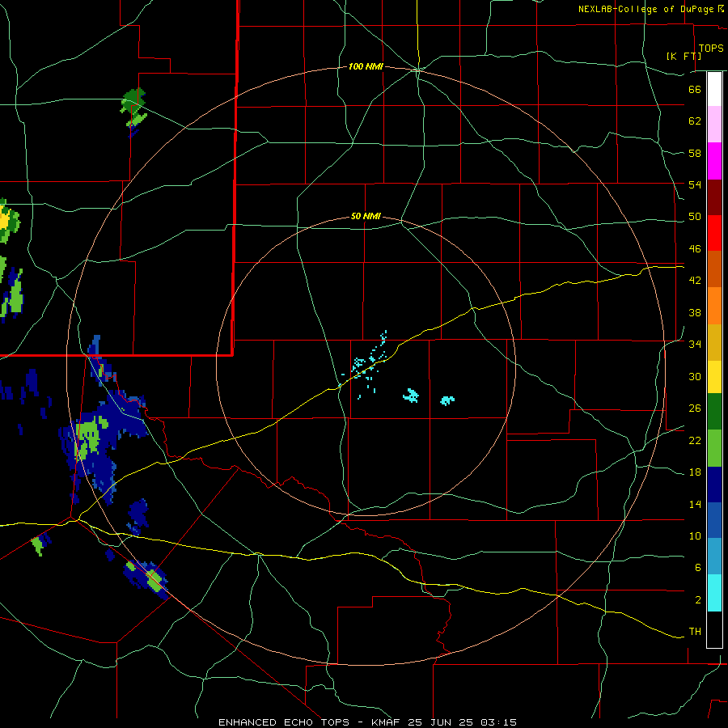Click the "50" legend value

click(695, 217)
